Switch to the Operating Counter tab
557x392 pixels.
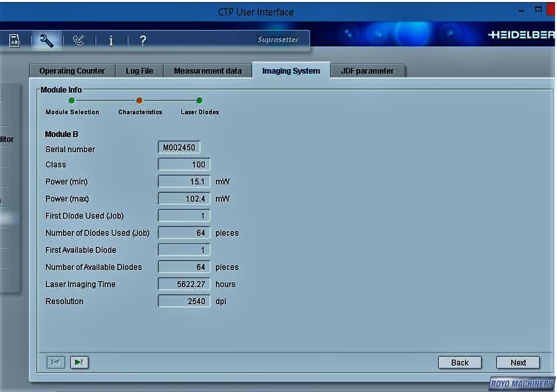pyautogui.click(x=72, y=71)
